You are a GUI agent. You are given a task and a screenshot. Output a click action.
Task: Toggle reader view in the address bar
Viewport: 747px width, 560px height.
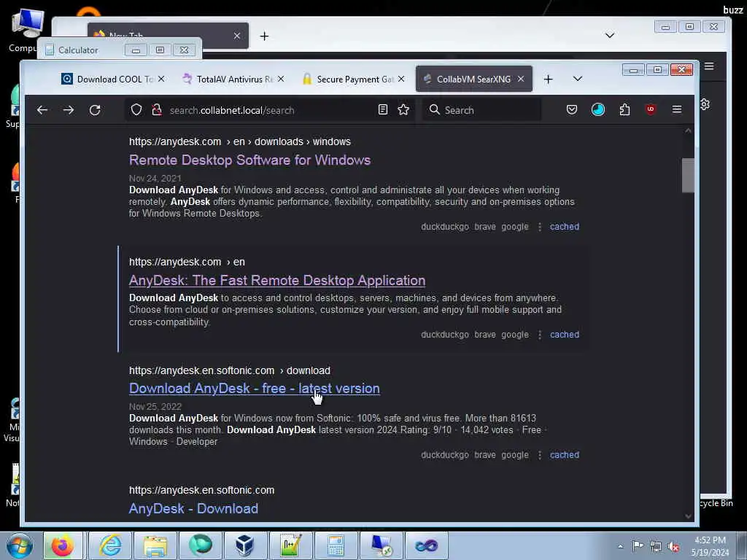click(382, 110)
